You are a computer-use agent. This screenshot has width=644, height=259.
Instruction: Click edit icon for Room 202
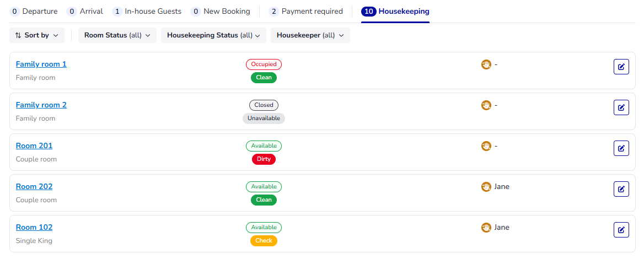tap(621, 189)
